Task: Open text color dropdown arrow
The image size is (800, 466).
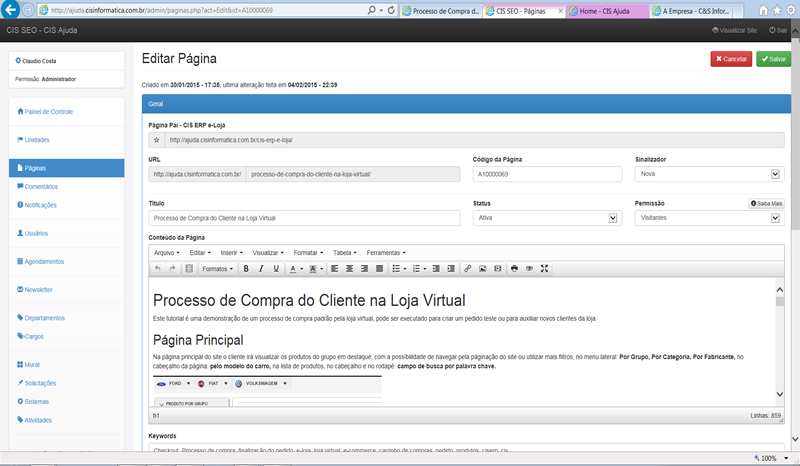Action: coord(302,269)
